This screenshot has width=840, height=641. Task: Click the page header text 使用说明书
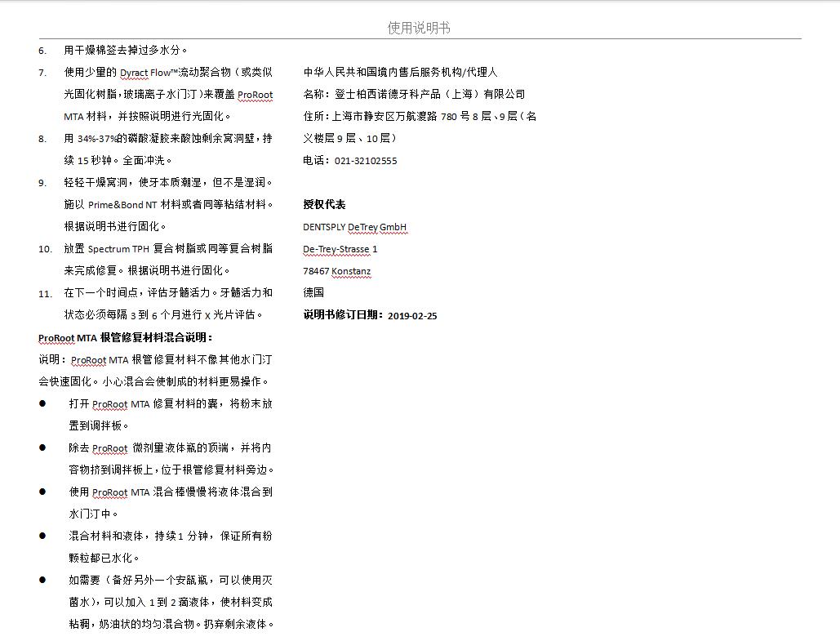(x=419, y=29)
